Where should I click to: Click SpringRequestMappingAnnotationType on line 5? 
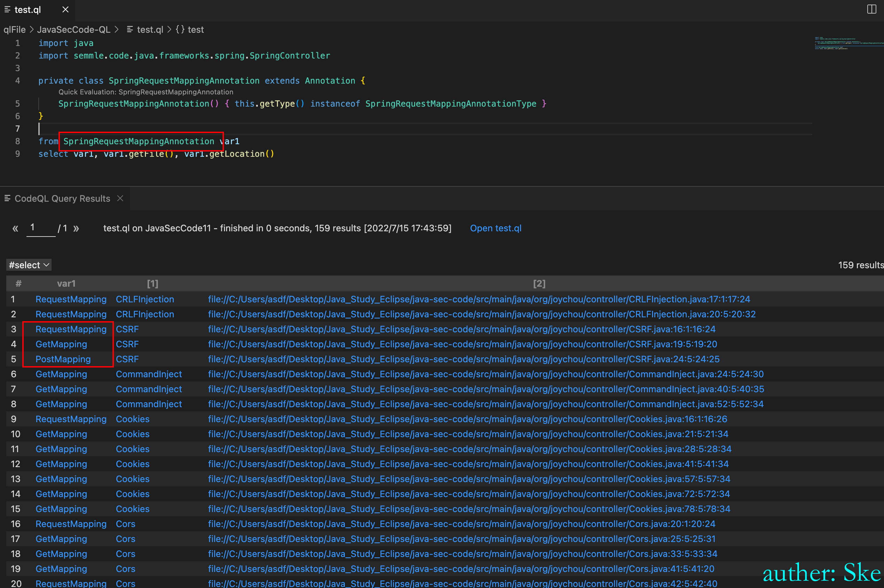(451, 104)
